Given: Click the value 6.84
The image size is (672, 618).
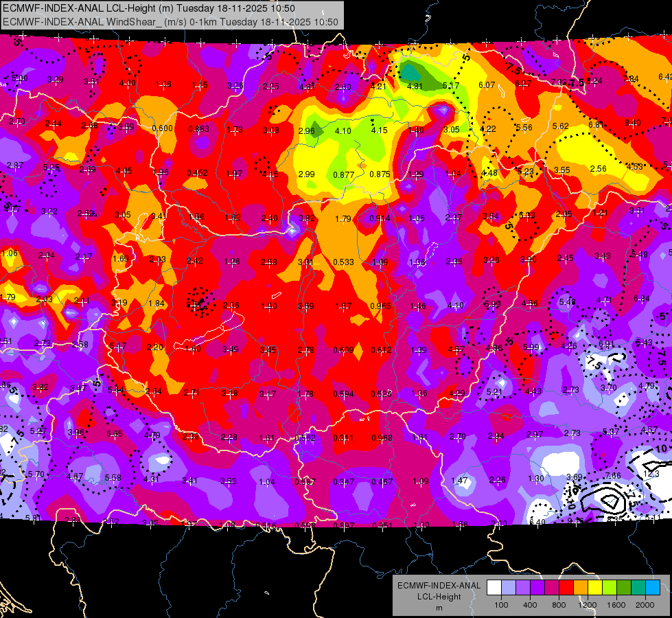Looking at the screenshot, I should [642, 299].
